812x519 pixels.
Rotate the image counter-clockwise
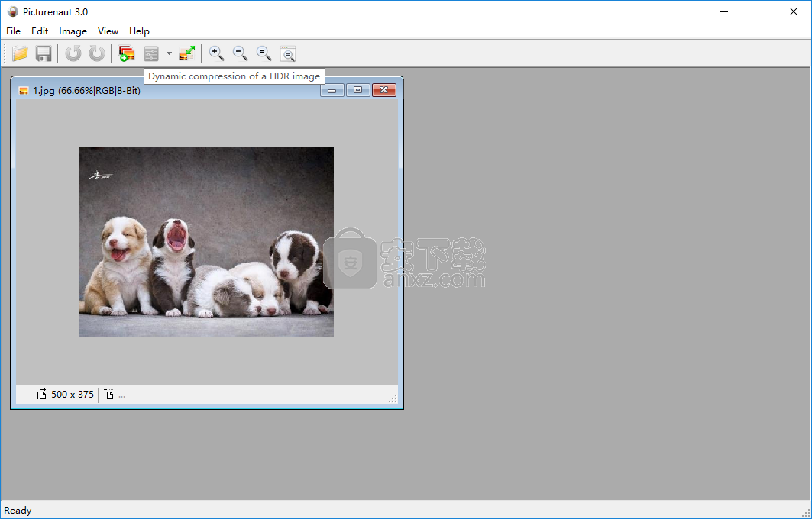pos(73,53)
